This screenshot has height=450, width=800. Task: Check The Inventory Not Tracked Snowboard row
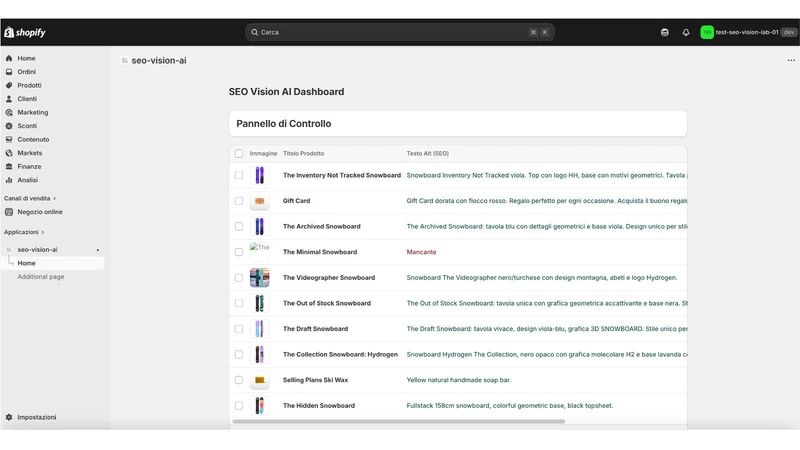(239, 176)
